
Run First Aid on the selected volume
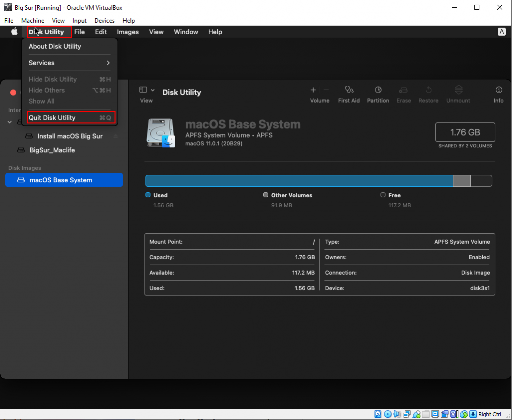[x=349, y=94]
